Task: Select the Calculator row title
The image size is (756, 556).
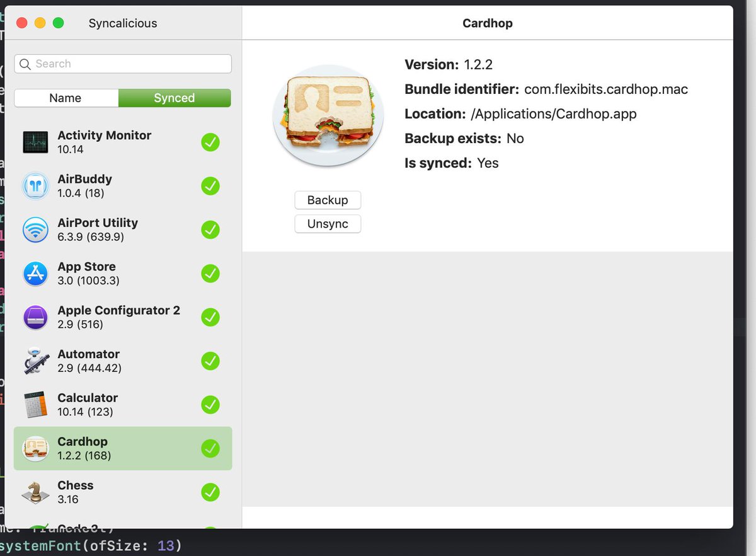Action: (x=88, y=398)
